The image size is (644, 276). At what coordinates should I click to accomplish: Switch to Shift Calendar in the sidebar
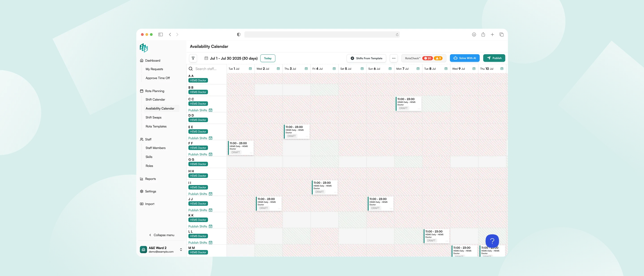tap(155, 99)
